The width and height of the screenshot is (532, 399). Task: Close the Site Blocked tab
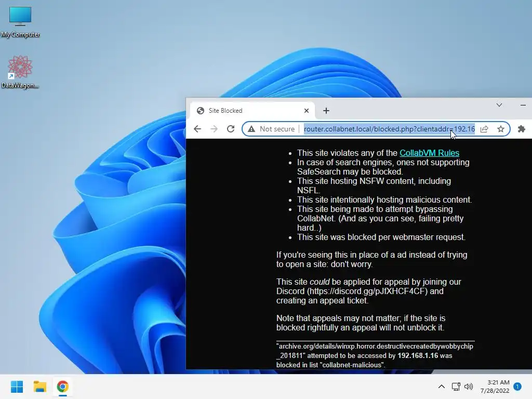coord(307,111)
